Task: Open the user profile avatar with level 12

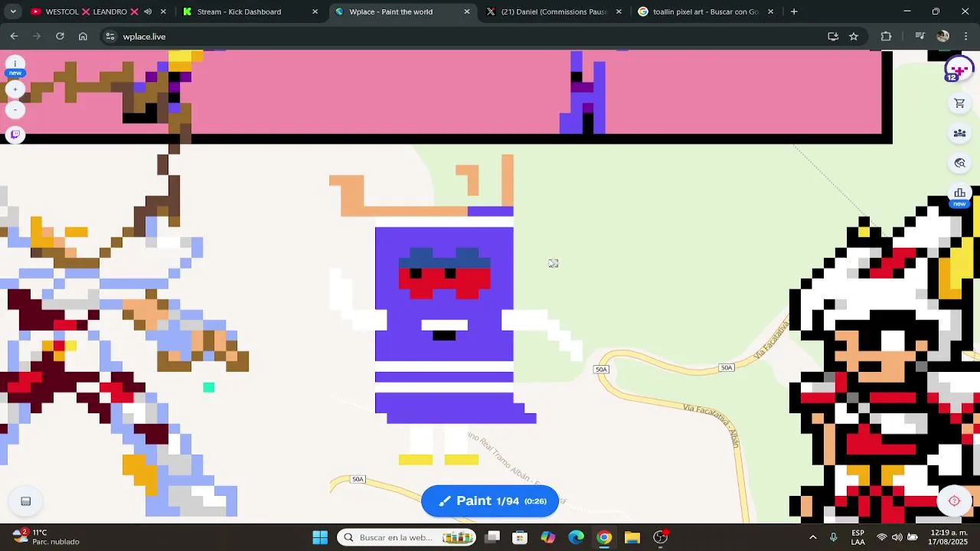Action: [x=959, y=70]
